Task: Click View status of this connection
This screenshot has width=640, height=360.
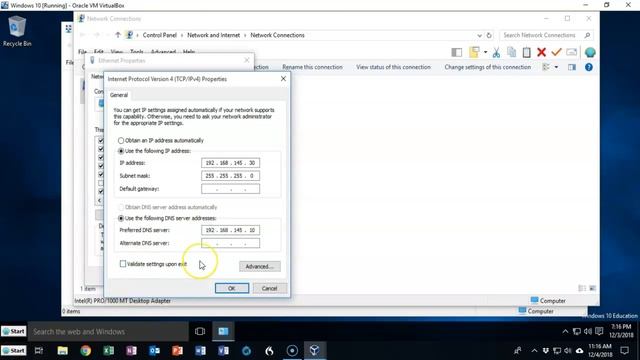Action: click(393, 67)
